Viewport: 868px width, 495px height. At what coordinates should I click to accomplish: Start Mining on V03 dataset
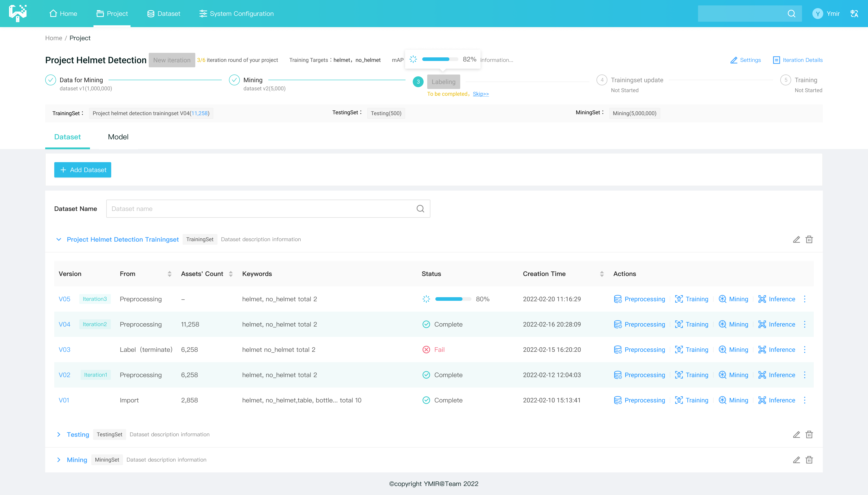[x=733, y=350]
